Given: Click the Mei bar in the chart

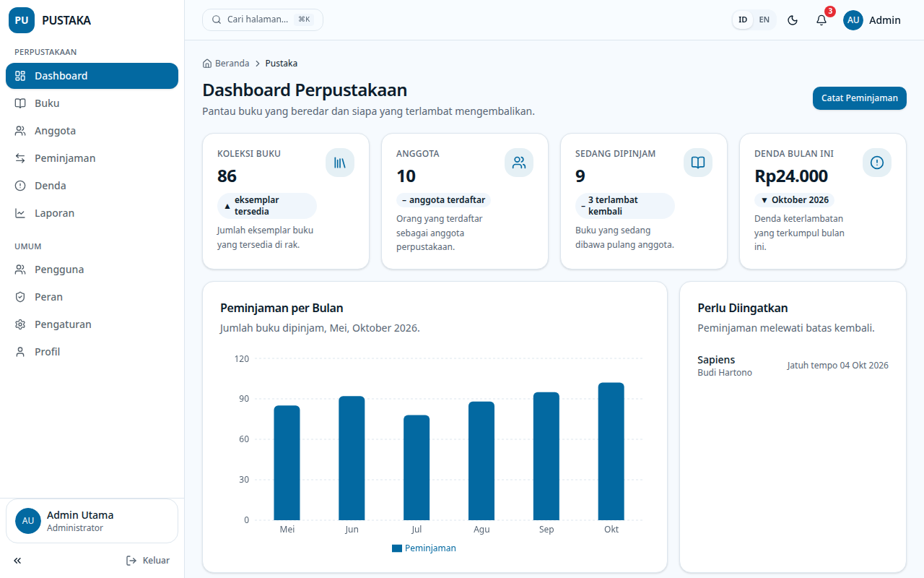Looking at the screenshot, I should (287, 462).
